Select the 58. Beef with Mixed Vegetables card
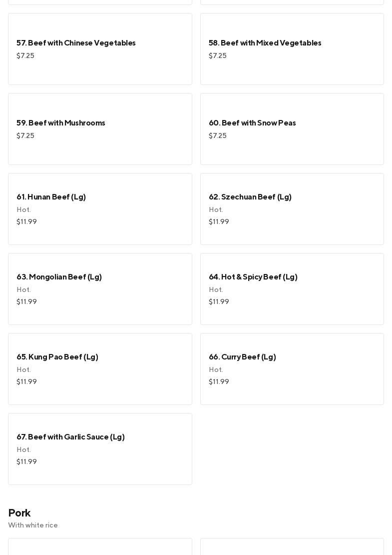 pos(292,49)
